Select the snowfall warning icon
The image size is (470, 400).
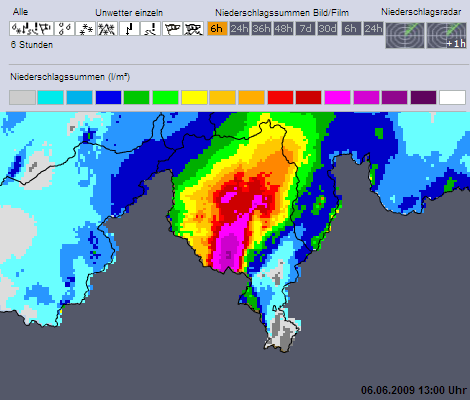coord(86,29)
